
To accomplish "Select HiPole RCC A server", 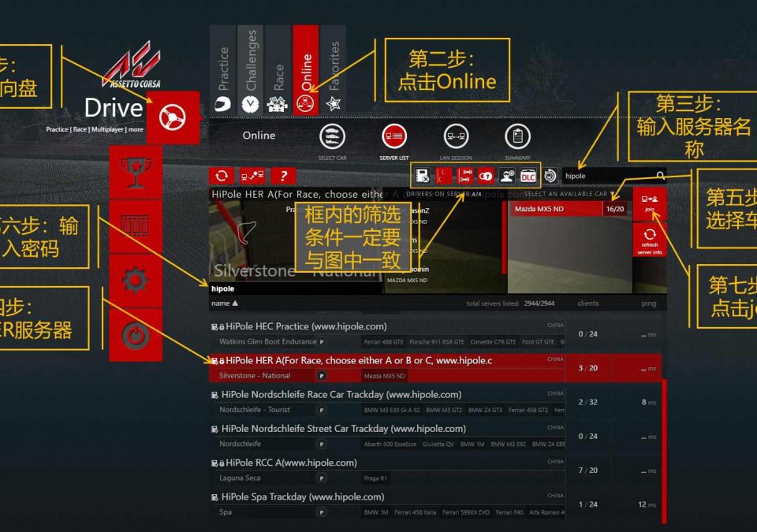I will point(436,470).
